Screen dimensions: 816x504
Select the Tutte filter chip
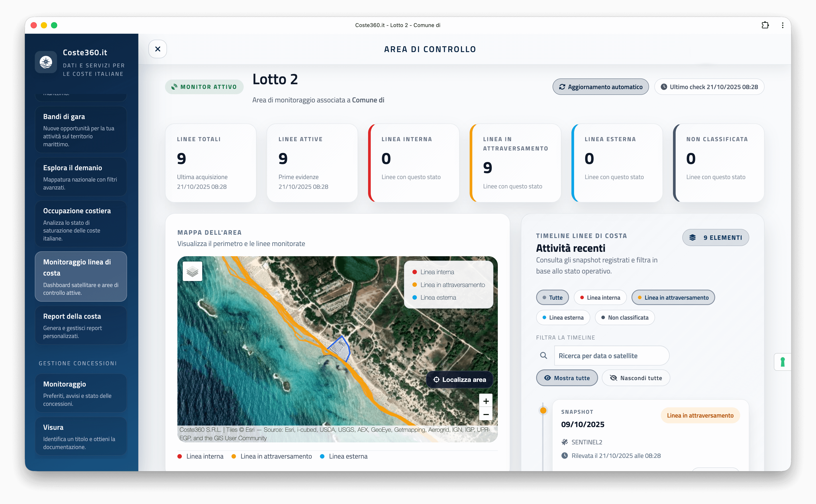tap(552, 298)
